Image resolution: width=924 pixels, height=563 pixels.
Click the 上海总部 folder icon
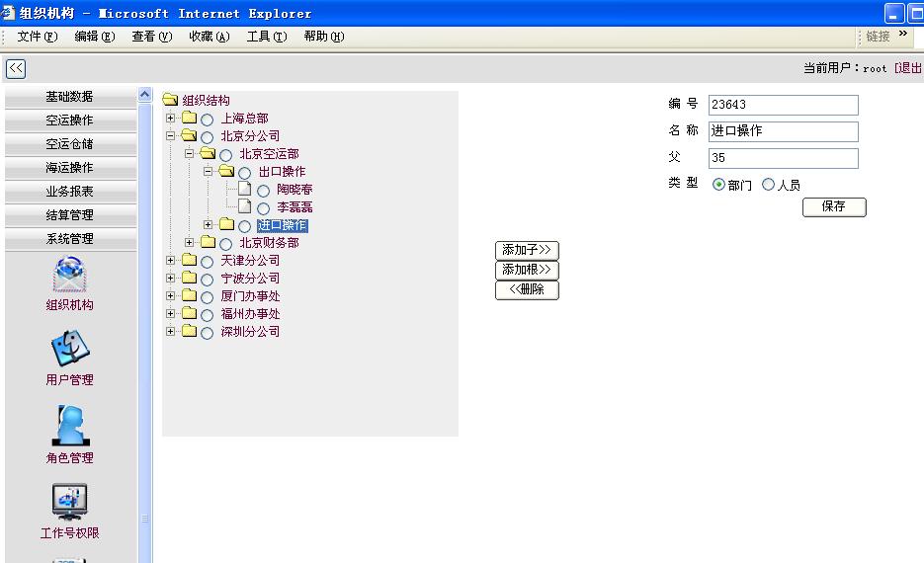point(189,118)
